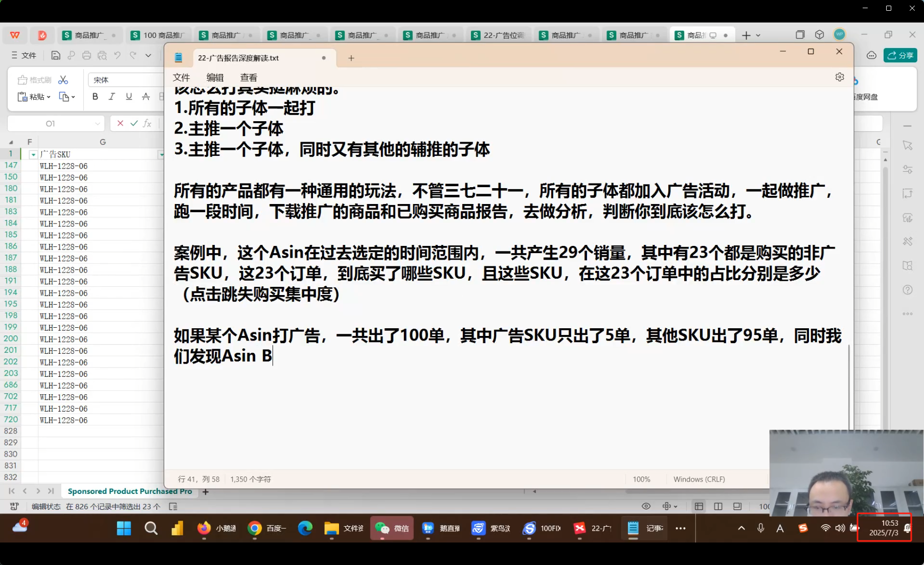Click the 100% zoom level in Notepad
The height and width of the screenshot is (565, 924).
tap(641, 479)
